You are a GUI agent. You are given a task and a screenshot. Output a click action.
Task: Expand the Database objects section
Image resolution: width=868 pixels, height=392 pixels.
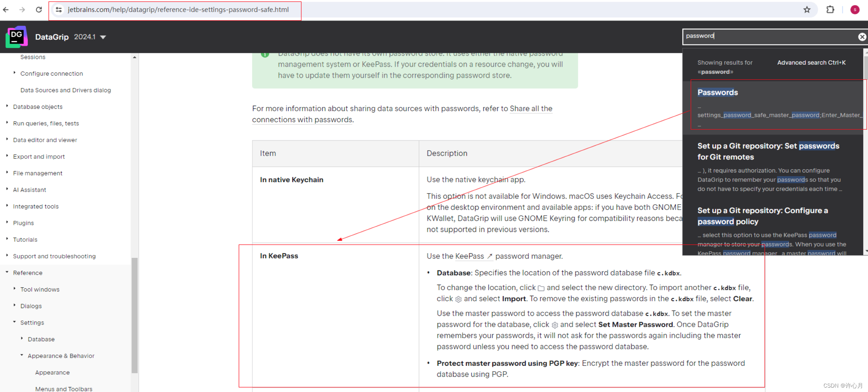tap(38, 107)
